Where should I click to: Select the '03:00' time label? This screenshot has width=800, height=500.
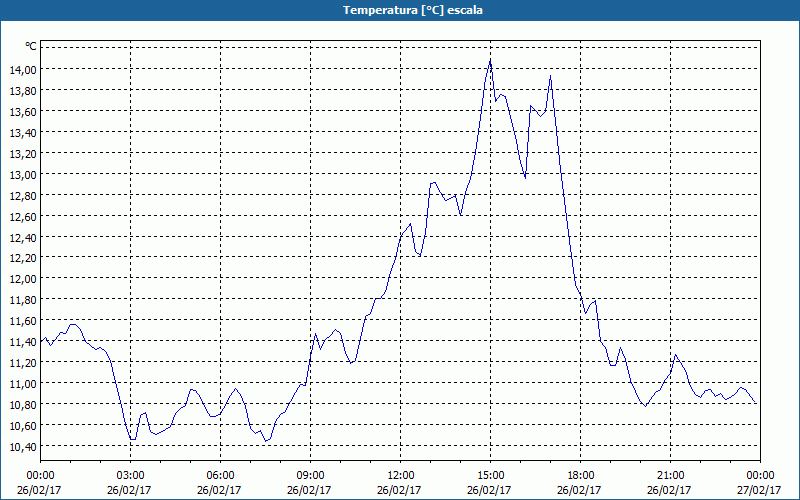tap(130, 476)
